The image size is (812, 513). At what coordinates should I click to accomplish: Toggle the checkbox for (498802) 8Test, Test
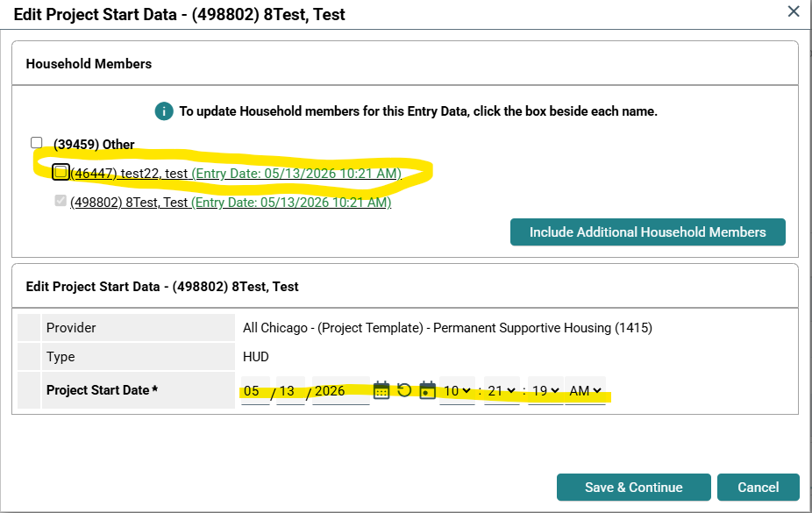coord(61,201)
